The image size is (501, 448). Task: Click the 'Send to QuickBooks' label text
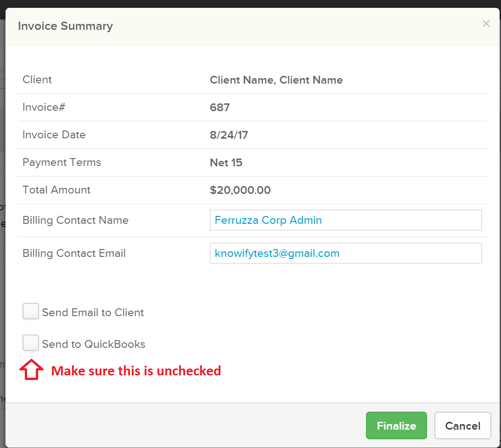[x=94, y=344]
